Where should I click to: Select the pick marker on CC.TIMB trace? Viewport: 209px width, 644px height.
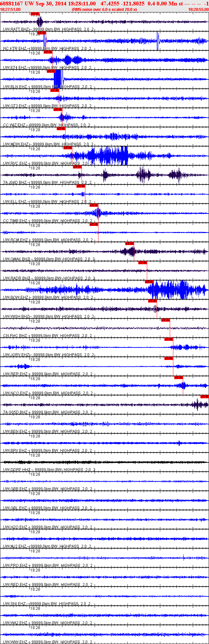pos(94,205)
